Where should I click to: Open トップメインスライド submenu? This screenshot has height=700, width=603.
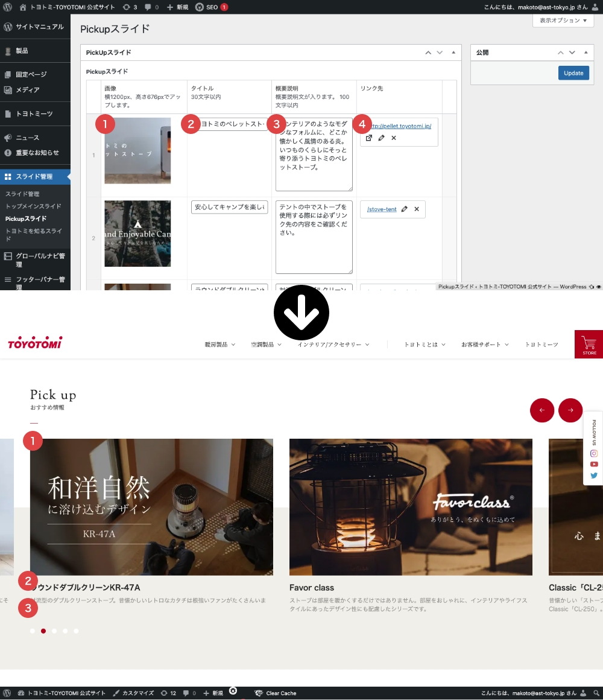tap(33, 206)
